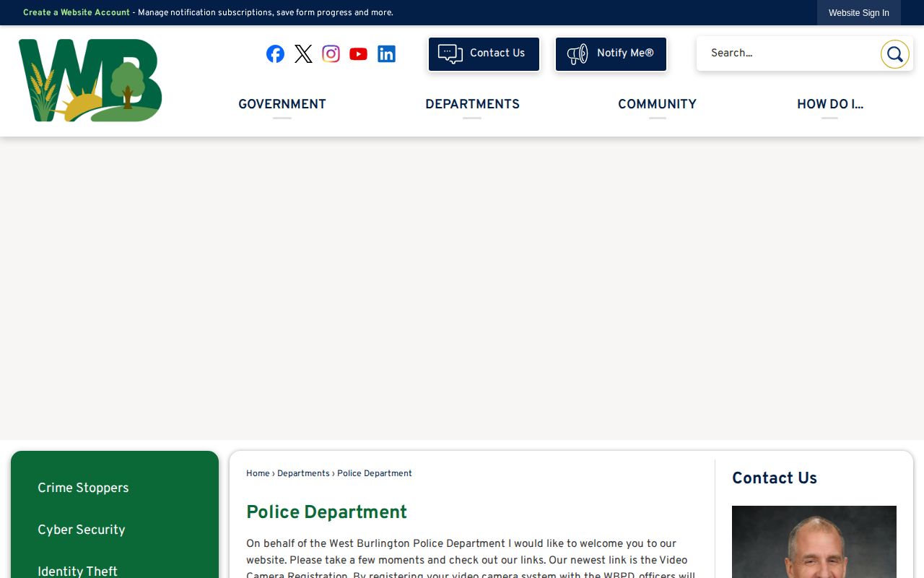Click the Contact Us sidebar heading
924x578 pixels.
click(775, 478)
